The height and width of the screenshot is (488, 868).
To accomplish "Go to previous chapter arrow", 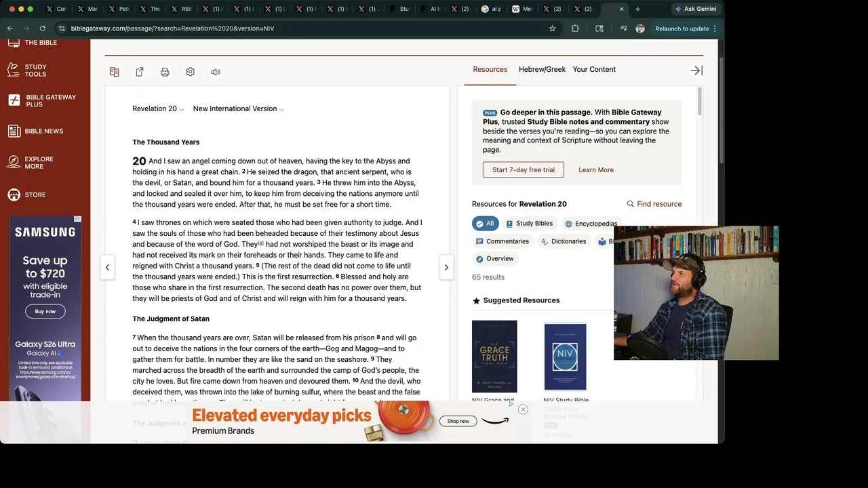I will click(x=107, y=267).
